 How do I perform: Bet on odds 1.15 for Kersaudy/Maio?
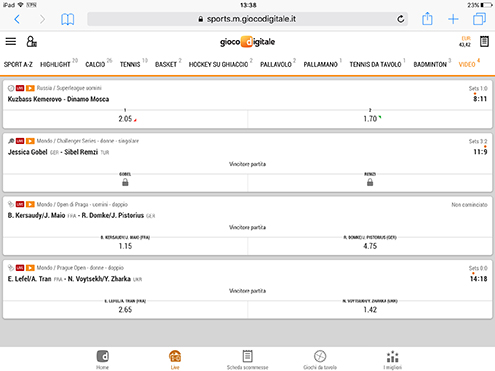(125, 246)
